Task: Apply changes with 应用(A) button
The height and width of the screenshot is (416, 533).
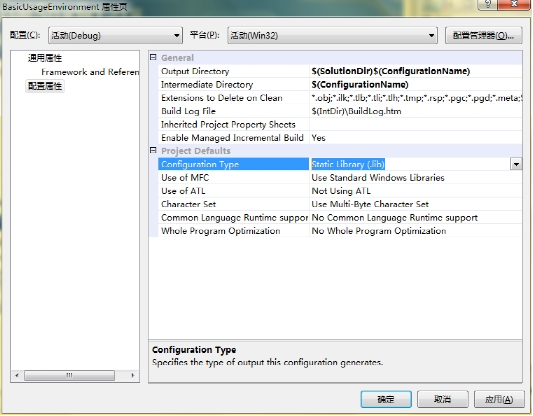Action: [499, 399]
